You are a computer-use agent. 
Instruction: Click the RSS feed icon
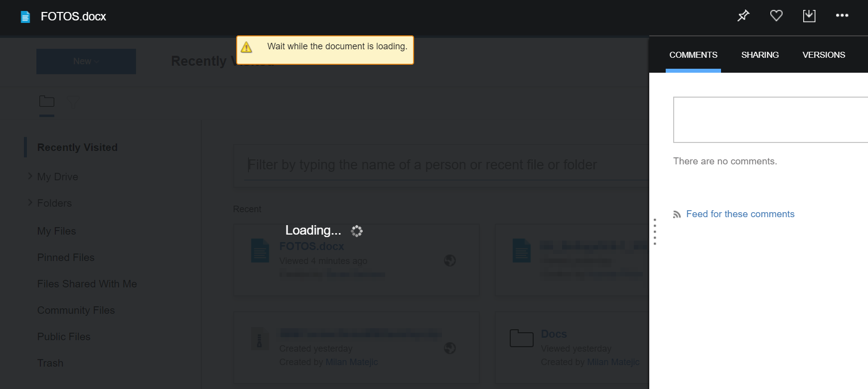pos(677,214)
